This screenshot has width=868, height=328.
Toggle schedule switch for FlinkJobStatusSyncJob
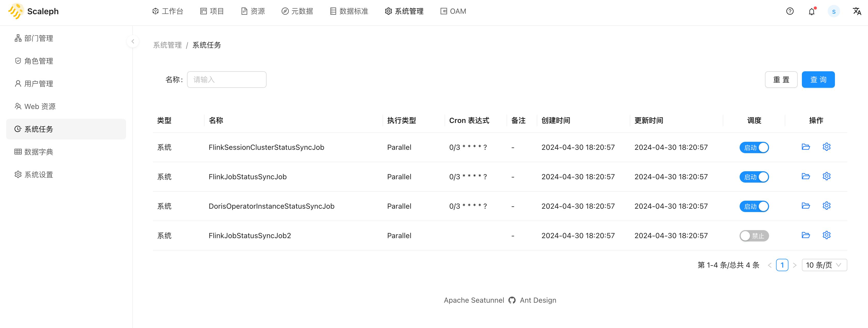[754, 177]
